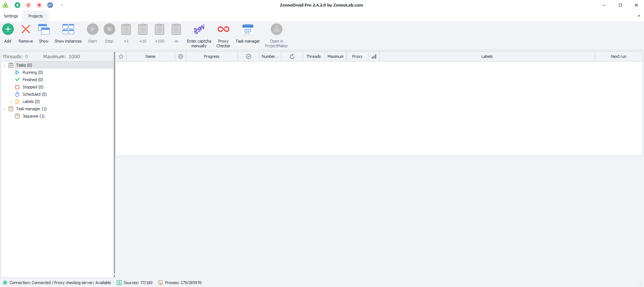Expand the Labels tree node
Image resolution: width=644 pixels, height=287 pixels.
pyautogui.click(x=11, y=102)
